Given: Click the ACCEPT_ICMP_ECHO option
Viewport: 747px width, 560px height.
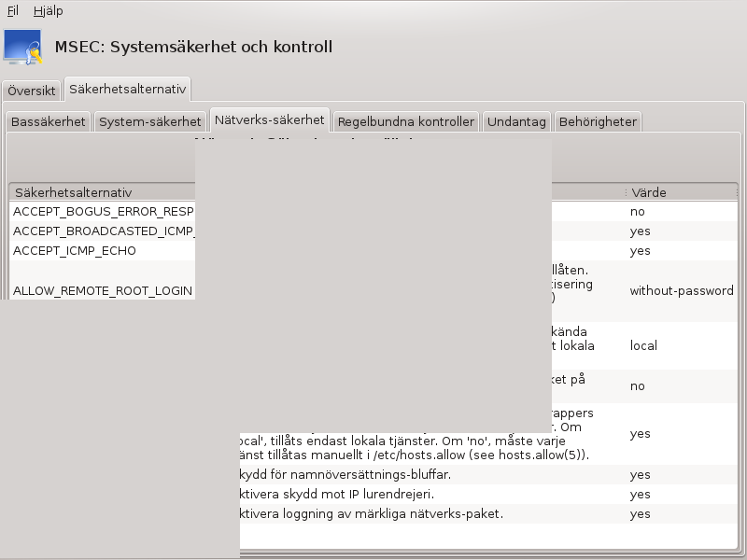Looking at the screenshot, I should pos(75,251).
